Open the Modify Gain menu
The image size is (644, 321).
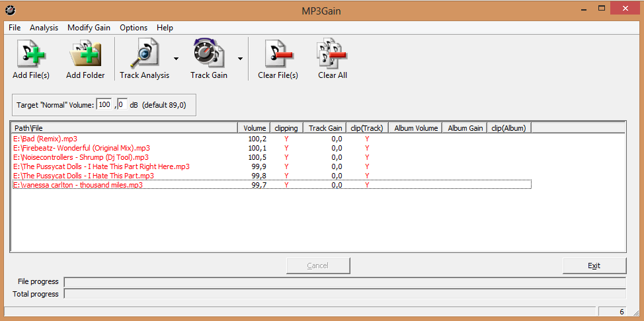[89, 28]
